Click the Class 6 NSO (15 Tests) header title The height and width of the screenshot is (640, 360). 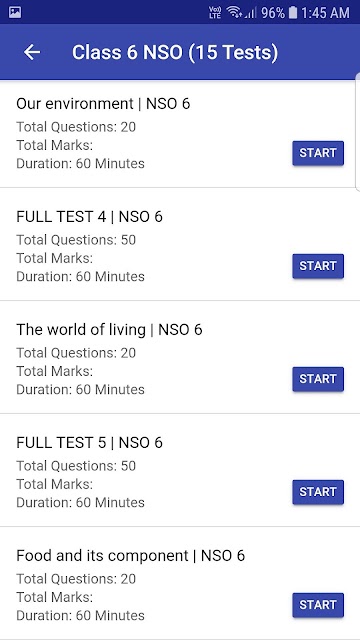[175, 53]
